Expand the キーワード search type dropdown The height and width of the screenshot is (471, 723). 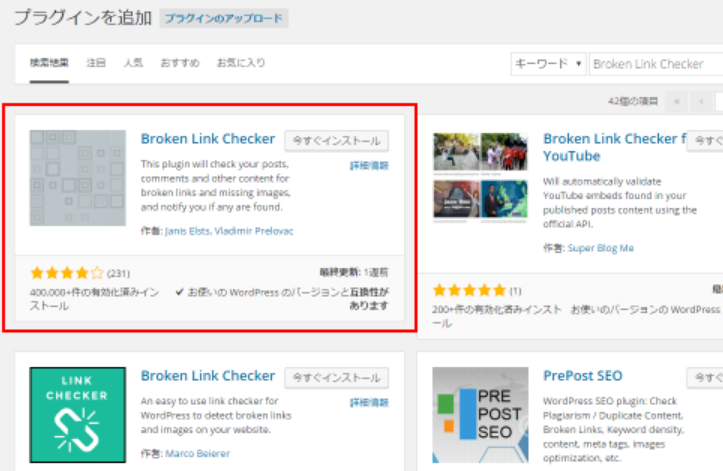[x=547, y=63]
